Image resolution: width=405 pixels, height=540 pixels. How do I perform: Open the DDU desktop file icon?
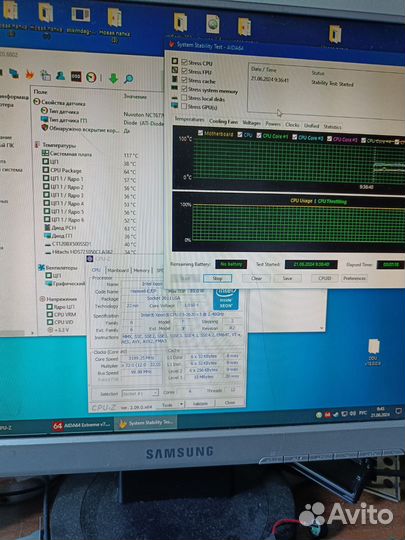[374, 346]
